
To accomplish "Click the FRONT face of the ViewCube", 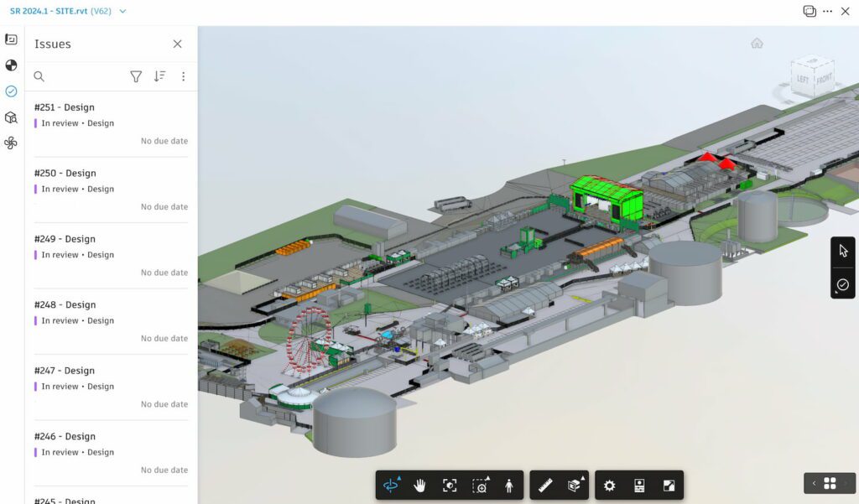I will [x=825, y=78].
